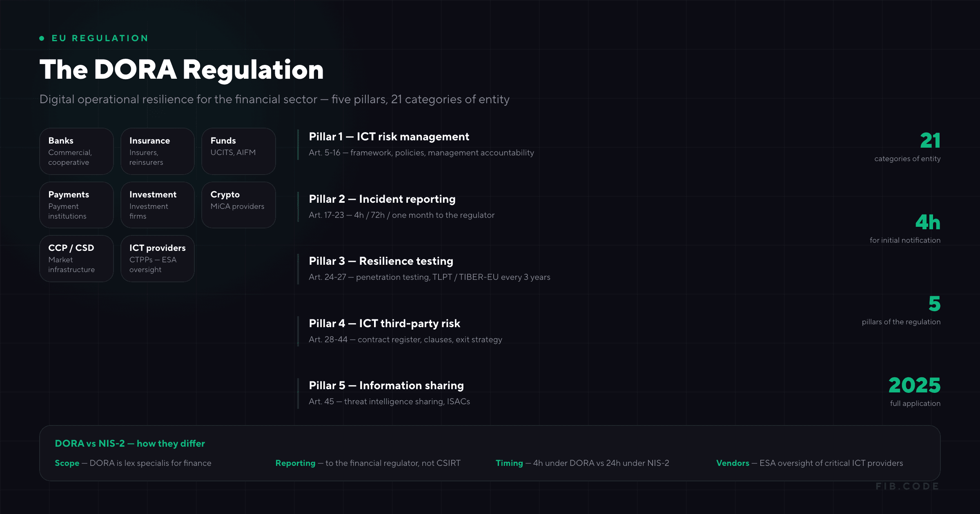The height and width of the screenshot is (514, 980).
Task: Click the 2025 full application figure
Action: point(915,385)
